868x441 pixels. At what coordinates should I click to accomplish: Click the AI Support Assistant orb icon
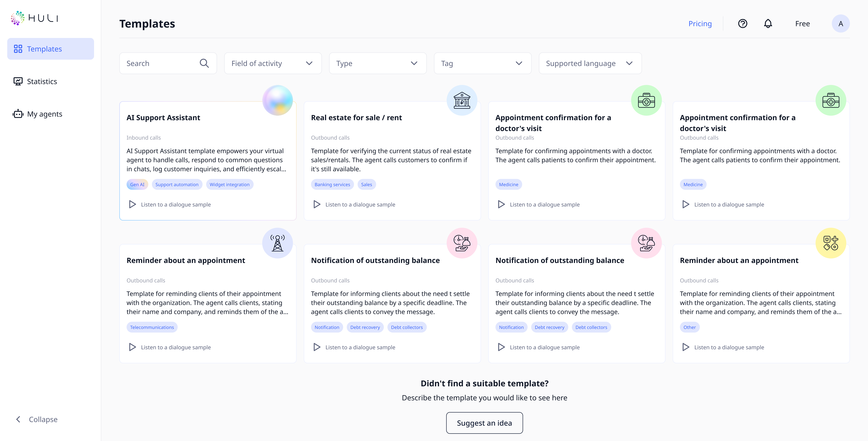[x=277, y=100]
